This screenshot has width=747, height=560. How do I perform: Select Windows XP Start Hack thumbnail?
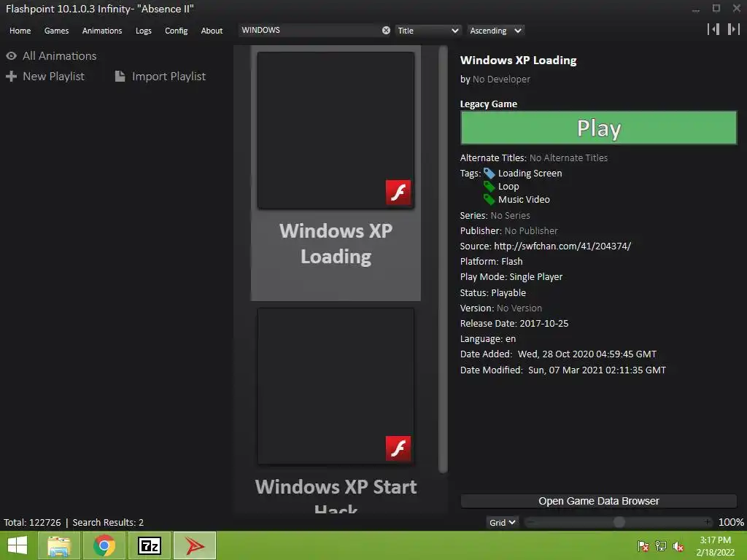coord(336,386)
